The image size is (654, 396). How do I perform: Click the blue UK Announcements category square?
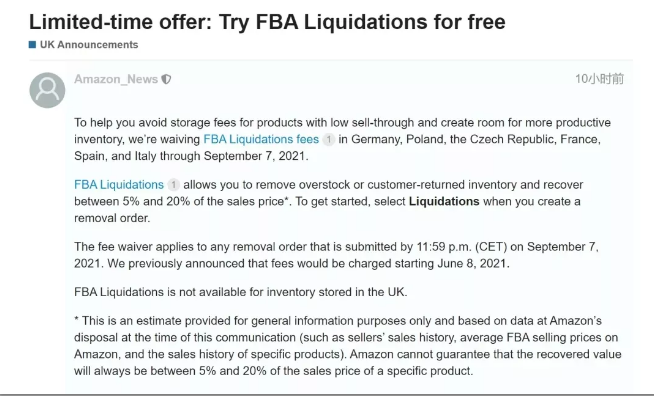(x=32, y=45)
